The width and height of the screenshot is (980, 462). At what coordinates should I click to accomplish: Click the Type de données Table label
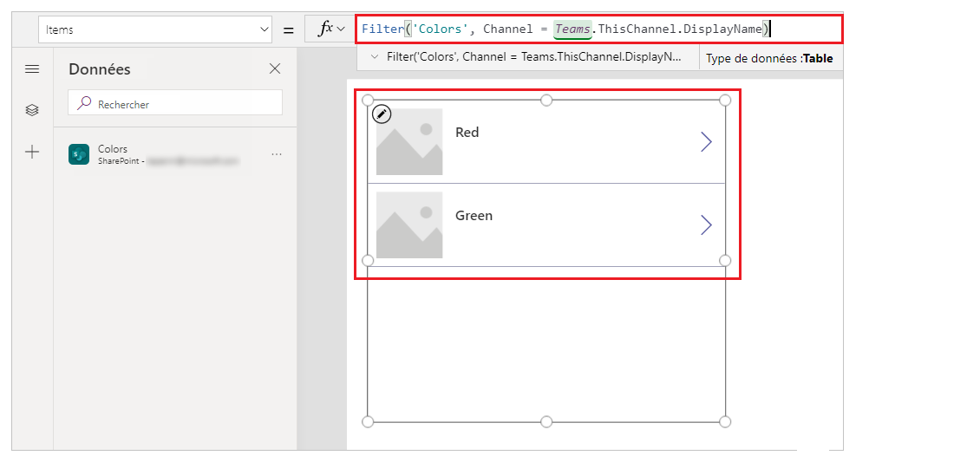(x=769, y=59)
